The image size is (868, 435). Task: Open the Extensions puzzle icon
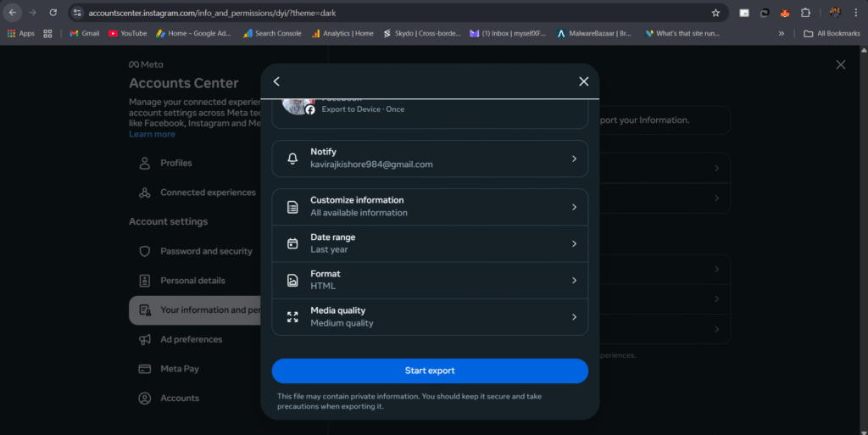tap(805, 13)
